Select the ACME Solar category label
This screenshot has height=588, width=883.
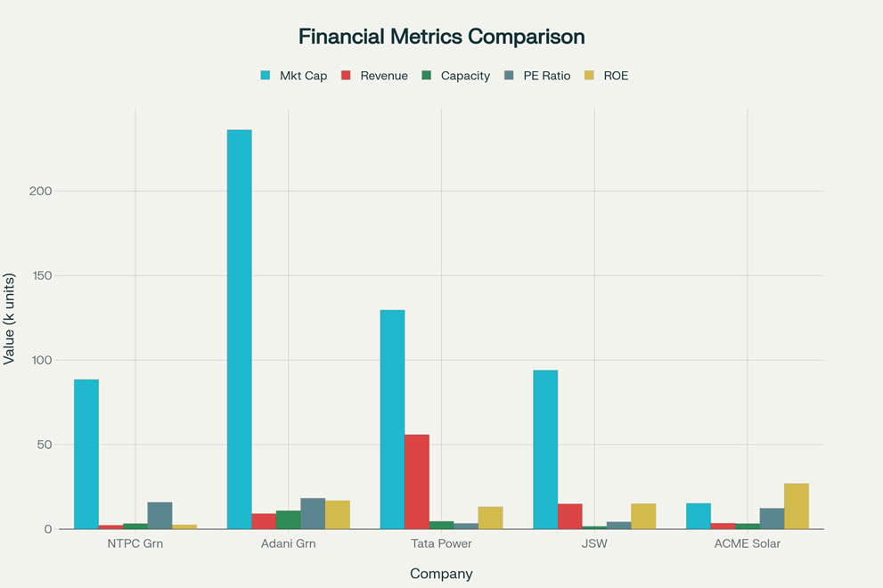[748, 543]
